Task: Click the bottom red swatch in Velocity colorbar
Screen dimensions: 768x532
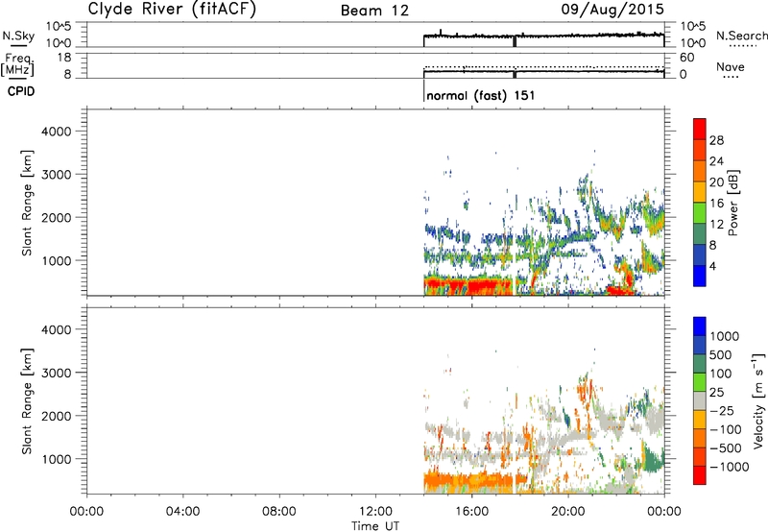Action: pyautogui.click(x=700, y=475)
